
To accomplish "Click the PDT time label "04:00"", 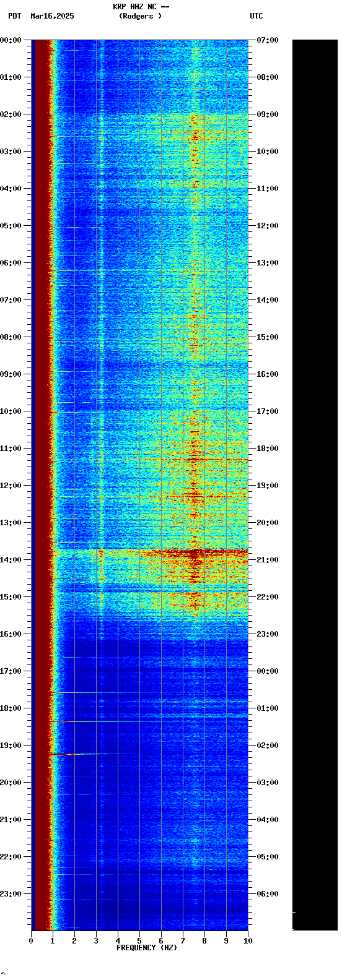I will point(11,189).
